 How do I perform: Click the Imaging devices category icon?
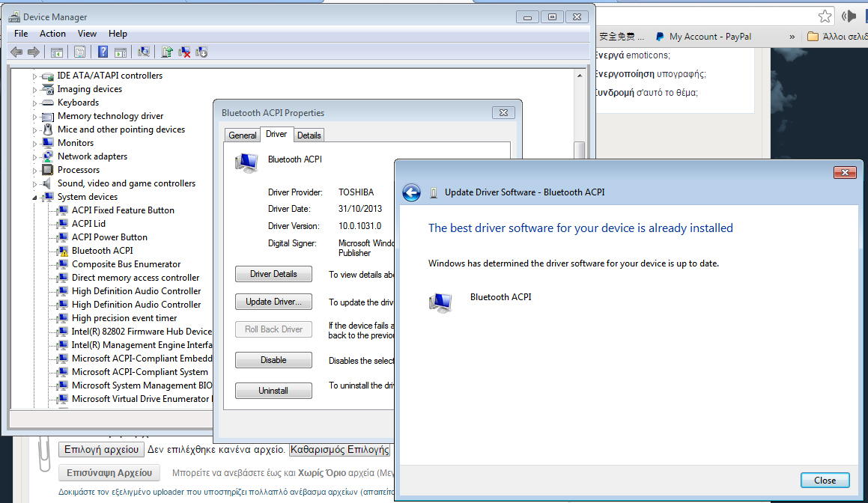48,89
